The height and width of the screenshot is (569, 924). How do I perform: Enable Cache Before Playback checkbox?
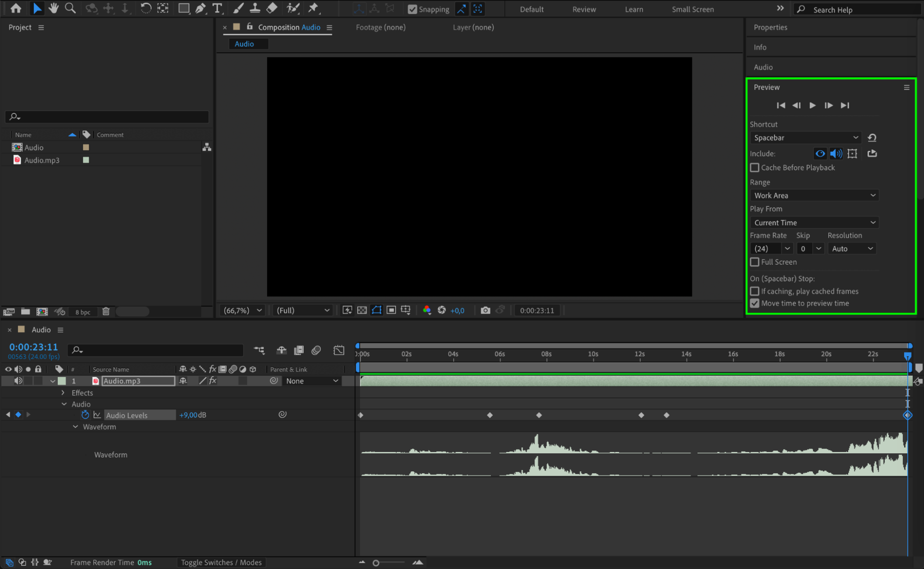755,167
